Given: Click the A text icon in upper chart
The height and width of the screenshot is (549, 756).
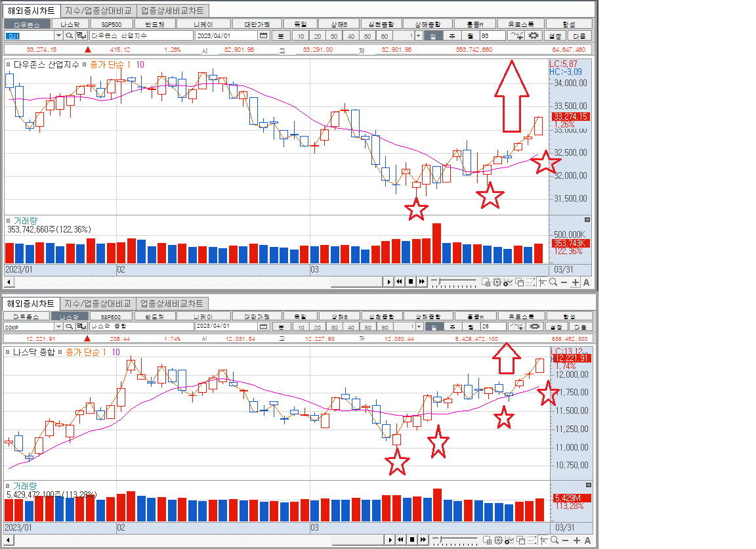Looking at the screenshot, I should pyautogui.click(x=586, y=282).
